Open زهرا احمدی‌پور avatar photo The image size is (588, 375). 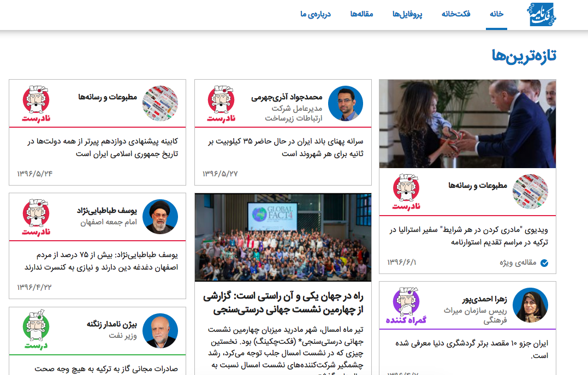tap(530, 305)
